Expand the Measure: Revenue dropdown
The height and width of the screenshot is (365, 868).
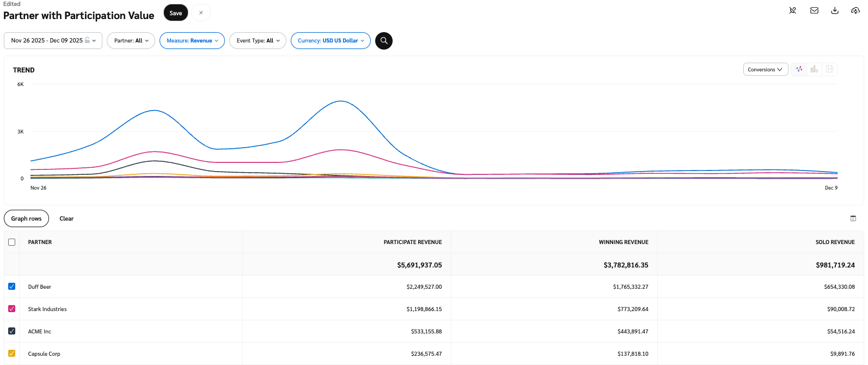click(192, 41)
